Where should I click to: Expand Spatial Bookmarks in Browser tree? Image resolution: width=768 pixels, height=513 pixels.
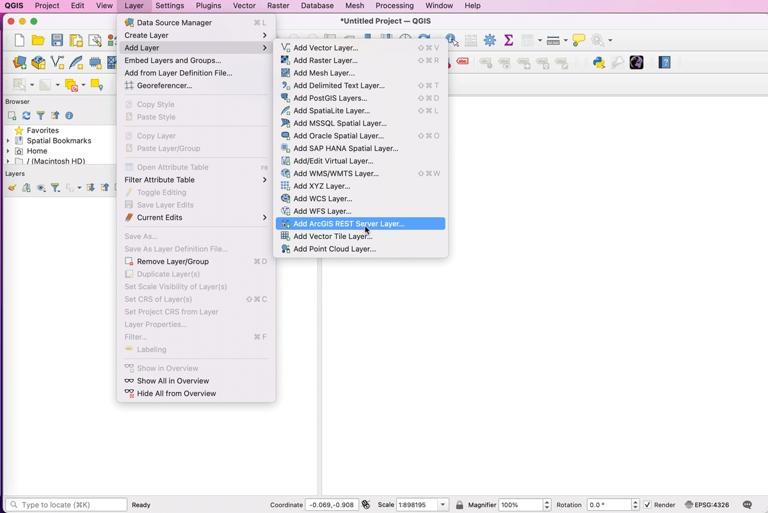(x=8, y=141)
